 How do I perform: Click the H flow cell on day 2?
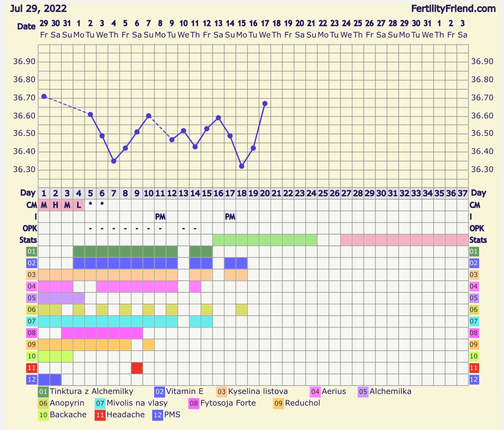(x=56, y=205)
